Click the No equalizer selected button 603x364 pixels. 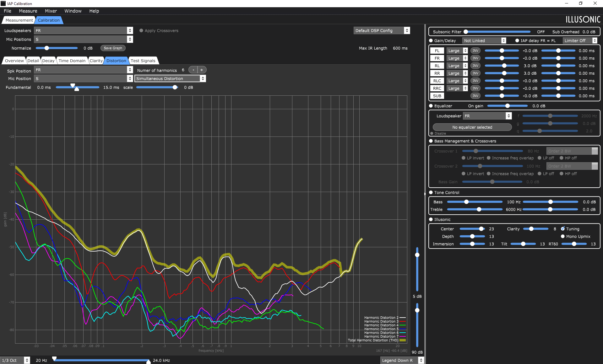(x=472, y=127)
